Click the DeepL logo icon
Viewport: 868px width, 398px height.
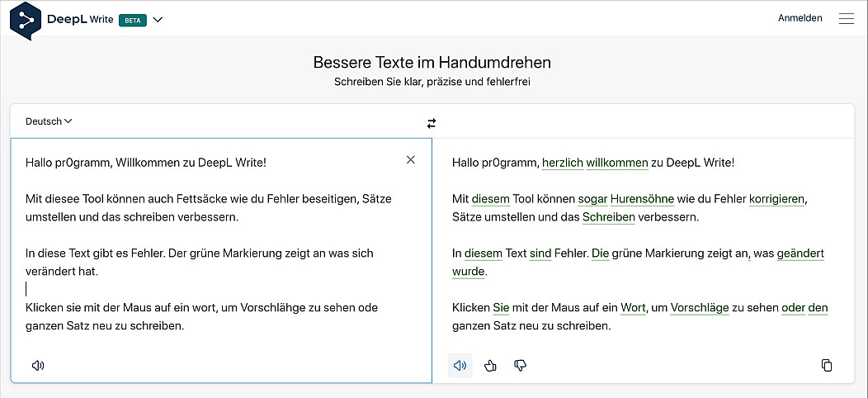26,20
